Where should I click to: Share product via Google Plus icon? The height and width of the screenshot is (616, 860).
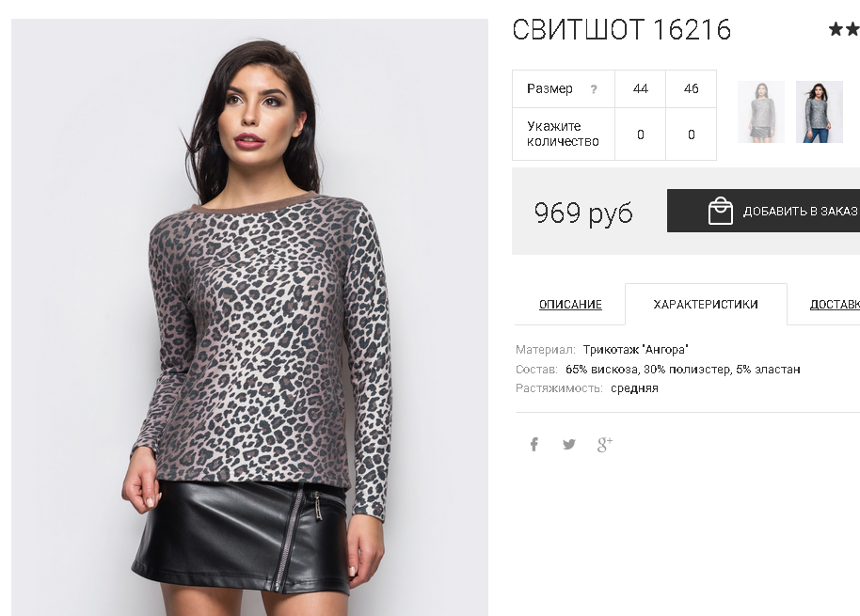(604, 445)
